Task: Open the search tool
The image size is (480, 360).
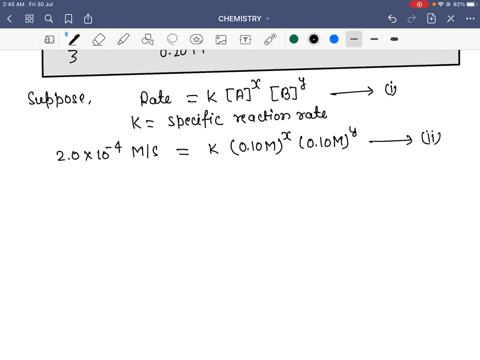Action: click(49, 19)
